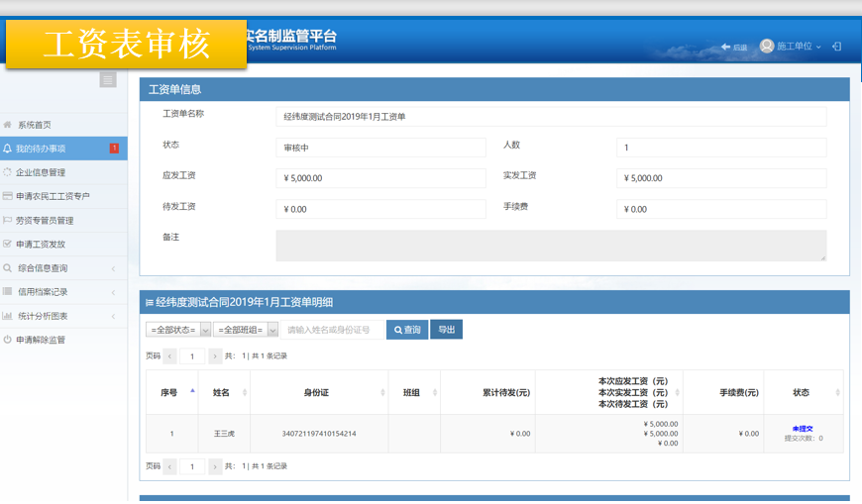Image resolution: width=862 pixels, height=504 pixels.
Task: Open 企业信息管理 in the sidebar
Action: tap(41, 172)
